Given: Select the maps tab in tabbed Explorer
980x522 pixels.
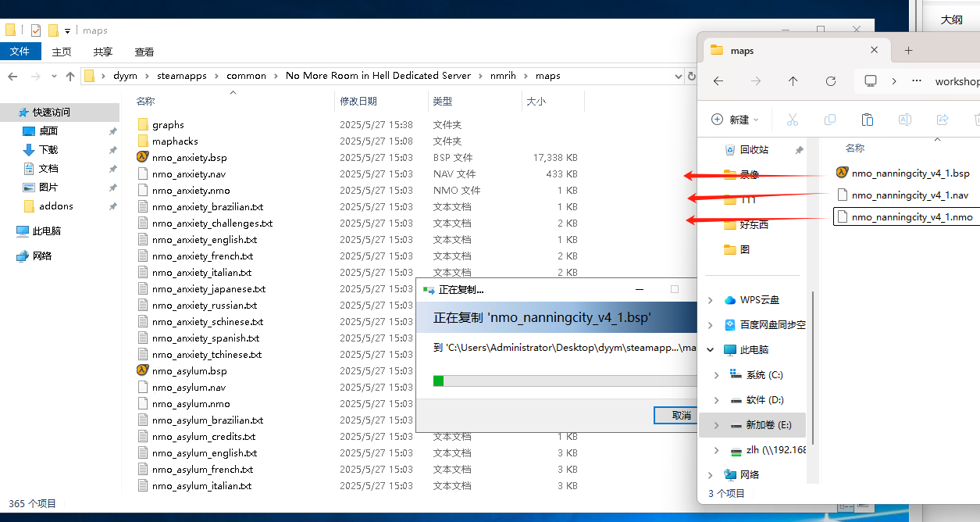Looking at the screenshot, I should click(796, 51).
